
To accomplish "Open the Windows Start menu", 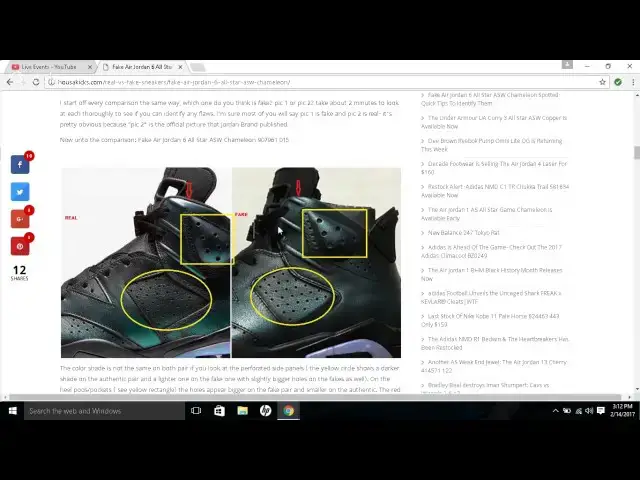I will [12, 411].
